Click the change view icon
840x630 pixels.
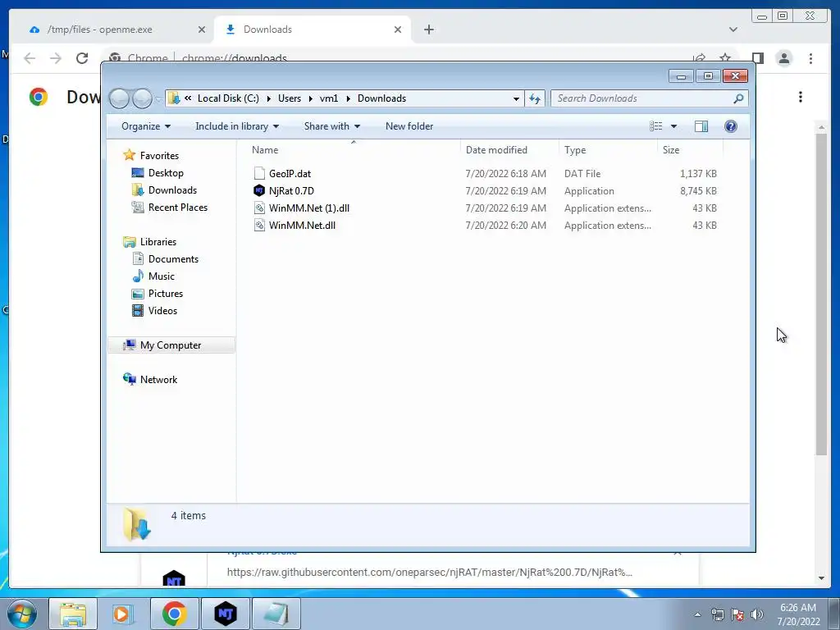[655, 126]
